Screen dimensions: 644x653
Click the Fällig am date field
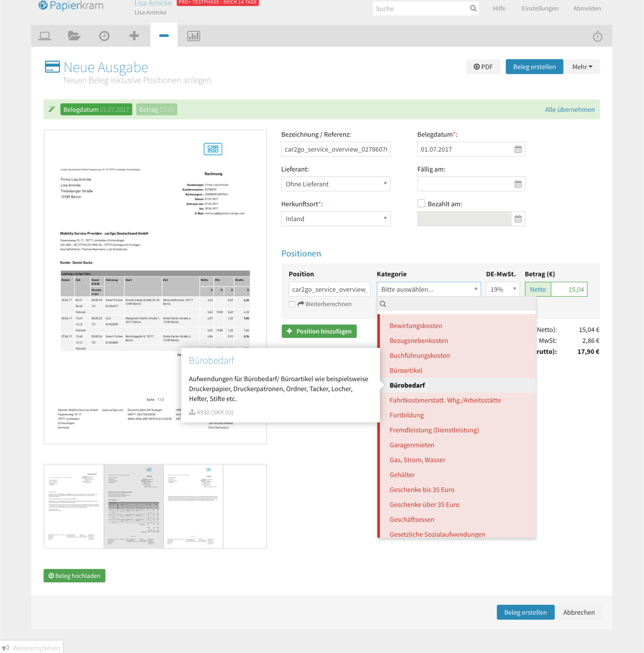coord(465,184)
